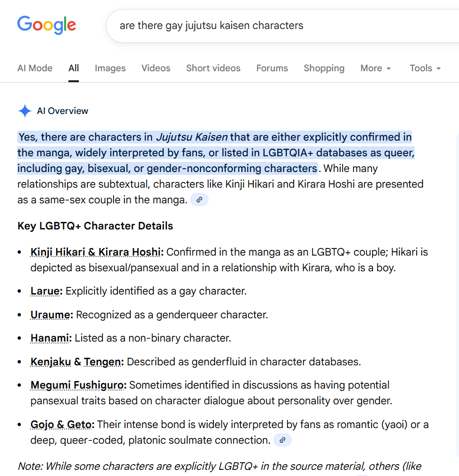Open the 'Kenjaku & Tengen' link
Viewport: 459px width, 476px height.
77,362
